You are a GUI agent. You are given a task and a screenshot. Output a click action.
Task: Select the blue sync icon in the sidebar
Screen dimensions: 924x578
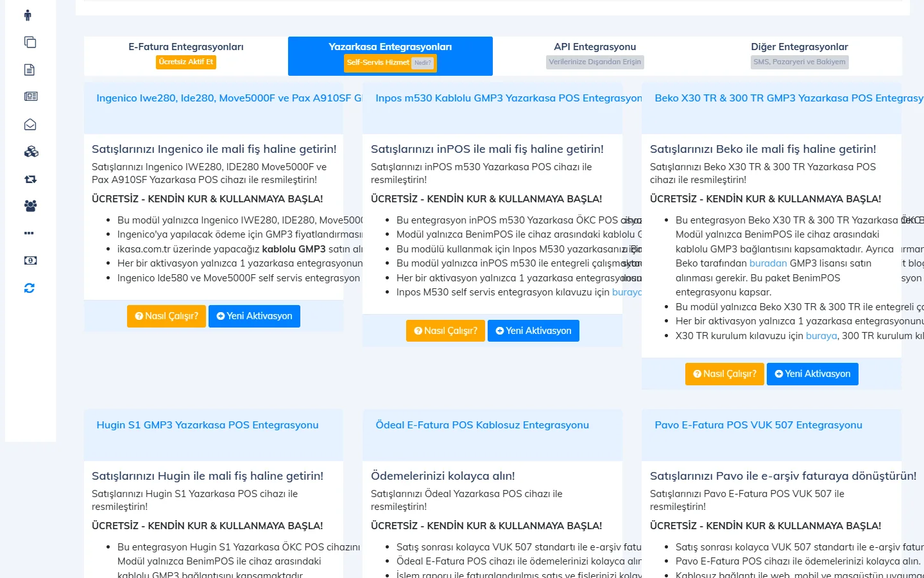30,288
